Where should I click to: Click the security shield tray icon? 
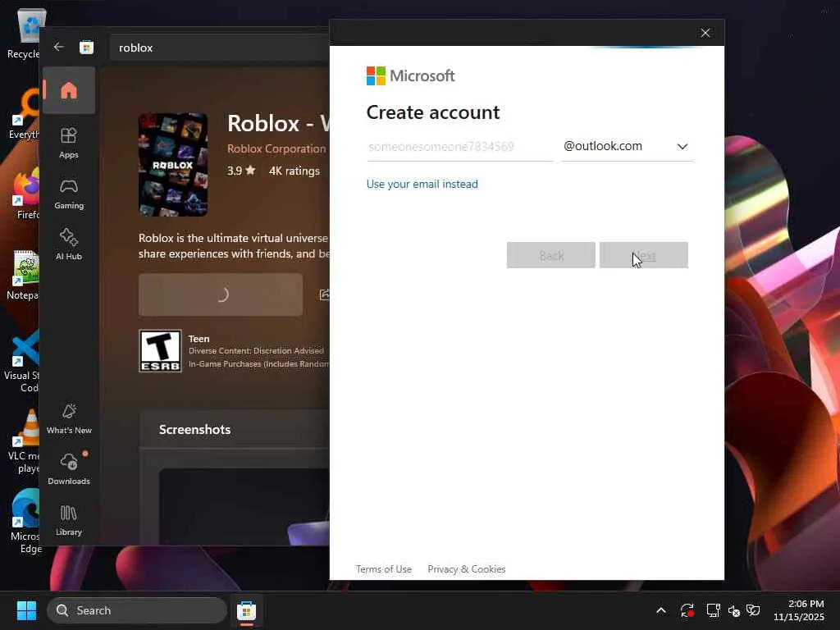[x=753, y=610]
